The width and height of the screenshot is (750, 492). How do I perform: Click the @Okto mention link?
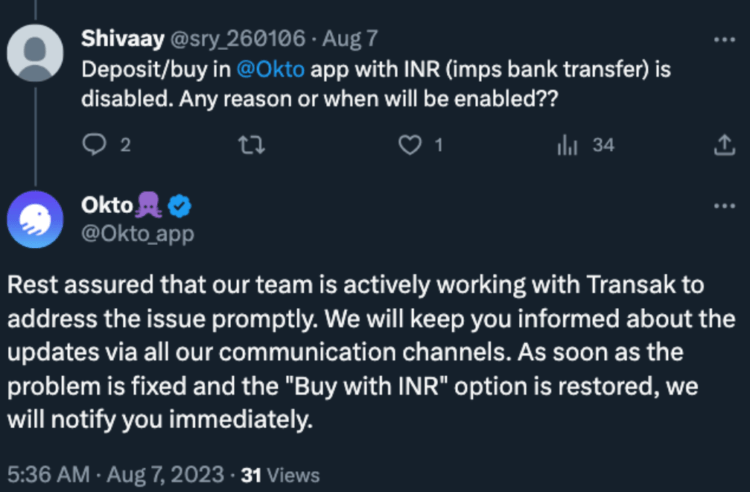(x=269, y=71)
